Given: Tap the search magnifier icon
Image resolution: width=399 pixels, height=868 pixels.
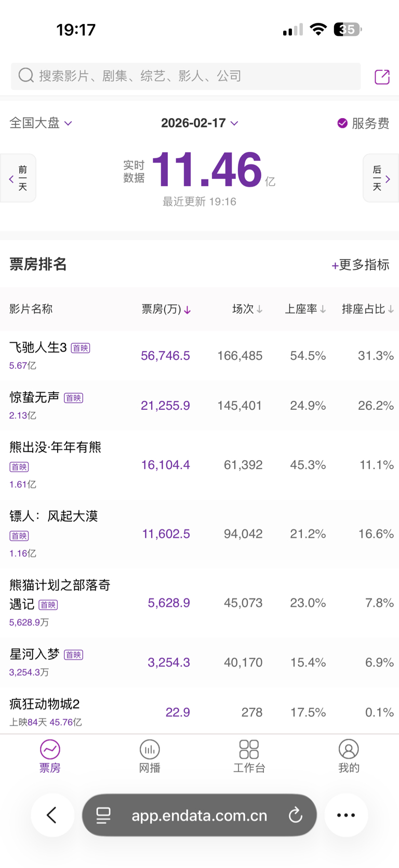Looking at the screenshot, I should 26,76.
